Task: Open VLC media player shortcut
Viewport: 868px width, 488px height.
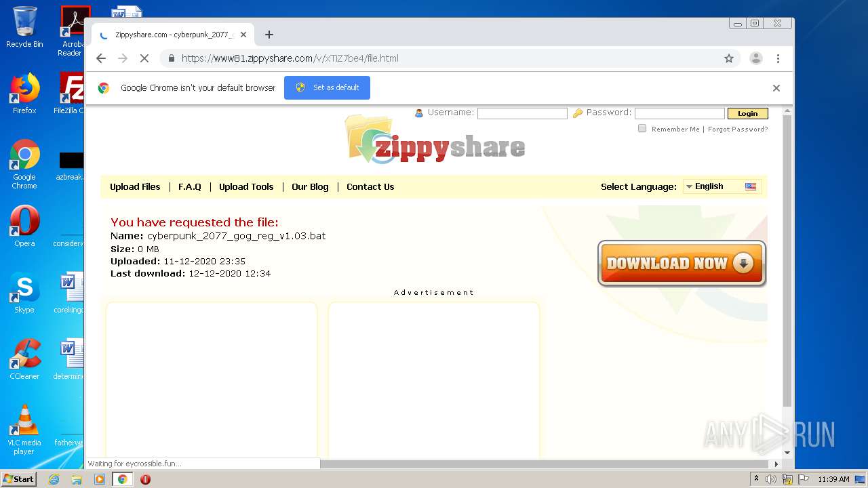Action: pyautogui.click(x=24, y=430)
